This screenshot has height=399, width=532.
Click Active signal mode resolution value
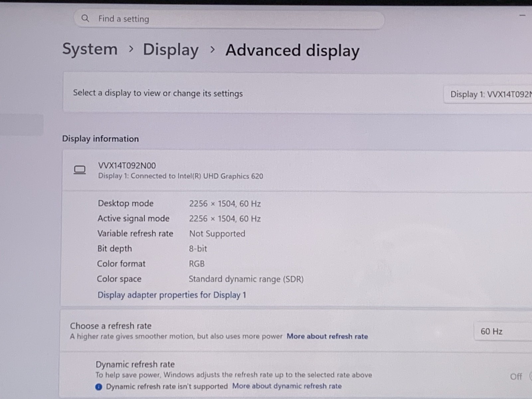click(225, 219)
